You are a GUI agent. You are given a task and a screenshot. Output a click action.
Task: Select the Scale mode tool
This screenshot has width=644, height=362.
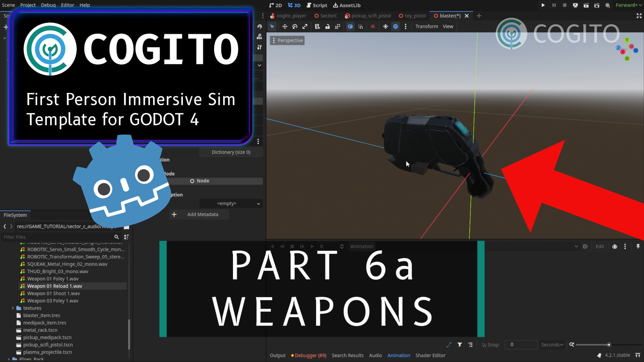(x=305, y=26)
